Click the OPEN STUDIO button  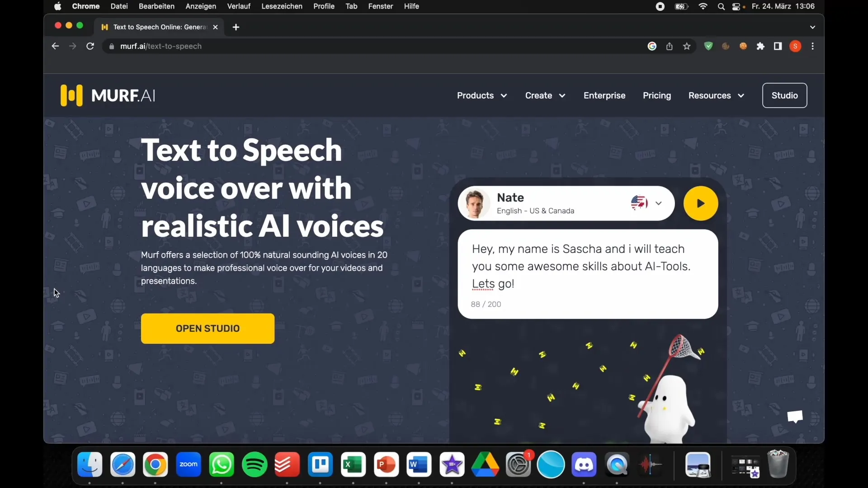point(208,328)
